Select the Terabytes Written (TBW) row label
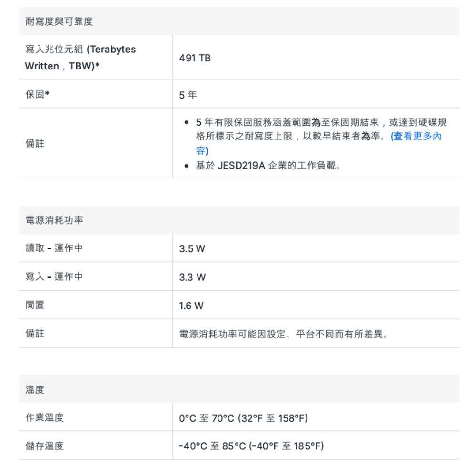This screenshot has height=476, width=476. click(80, 58)
